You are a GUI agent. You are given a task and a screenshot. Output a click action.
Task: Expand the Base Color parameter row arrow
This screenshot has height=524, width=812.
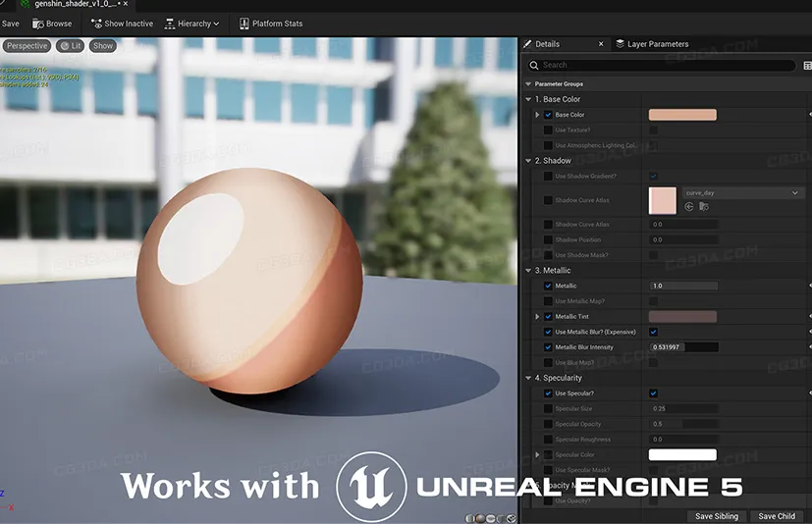(537, 115)
